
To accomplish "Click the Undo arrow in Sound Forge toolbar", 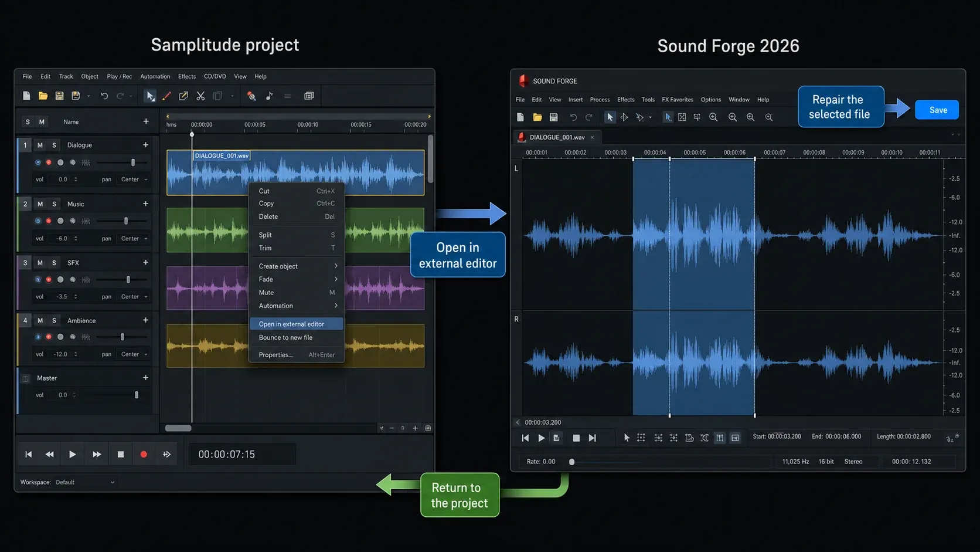I will pyautogui.click(x=573, y=117).
